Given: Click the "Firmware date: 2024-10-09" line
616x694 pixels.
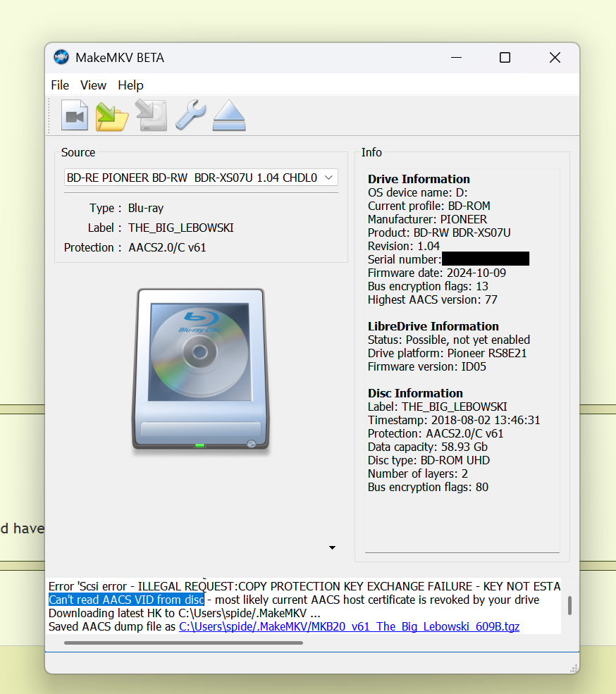Looking at the screenshot, I should (437, 273).
